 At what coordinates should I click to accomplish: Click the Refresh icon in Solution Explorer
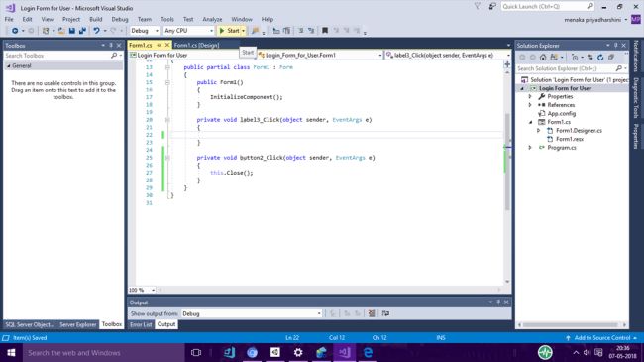[x=600, y=58]
